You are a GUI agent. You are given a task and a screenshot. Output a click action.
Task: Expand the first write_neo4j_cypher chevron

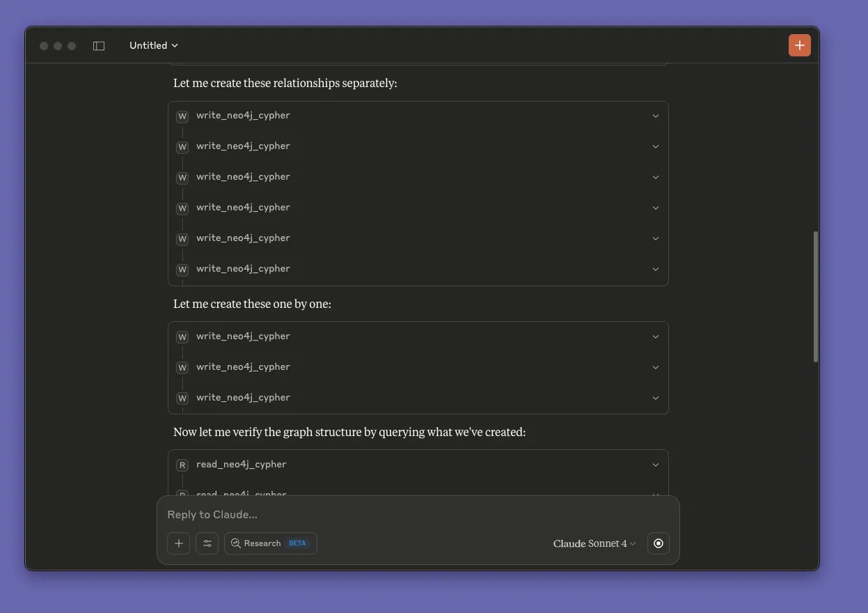pos(655,116)
